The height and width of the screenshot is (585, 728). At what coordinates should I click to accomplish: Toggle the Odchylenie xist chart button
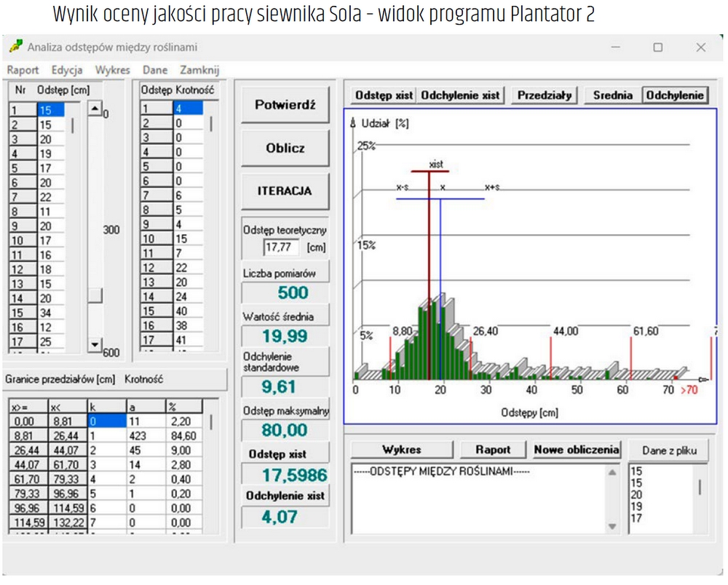click(460, 95)
